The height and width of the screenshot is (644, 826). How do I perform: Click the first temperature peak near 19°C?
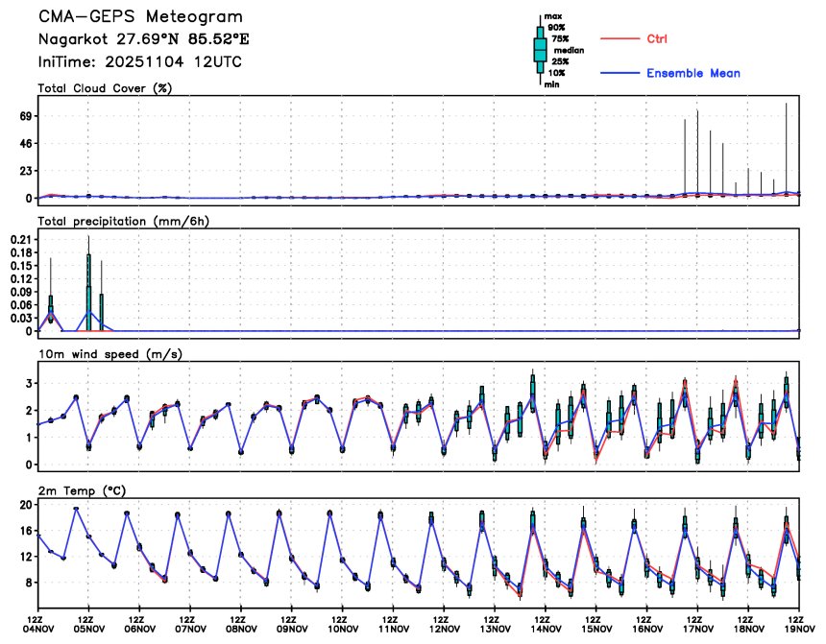(76, 508)
